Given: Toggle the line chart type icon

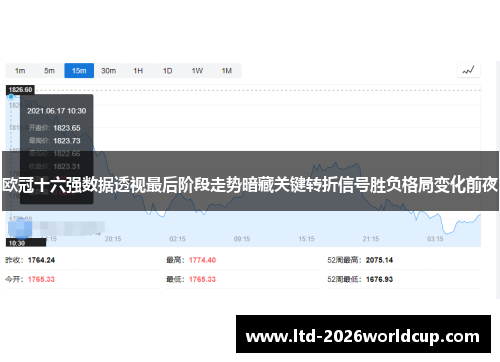Looking at the screenshot, I should click(468, 70).
